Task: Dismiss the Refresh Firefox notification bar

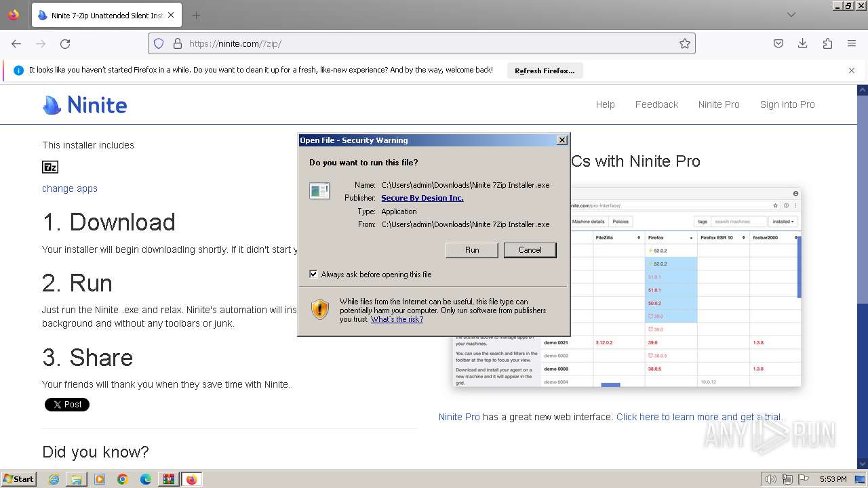Action: tap(852, 70)
